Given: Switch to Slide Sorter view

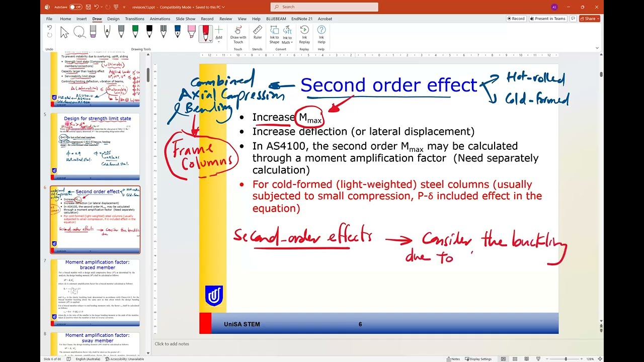Looking at the screenshot, I should point(514,359).
